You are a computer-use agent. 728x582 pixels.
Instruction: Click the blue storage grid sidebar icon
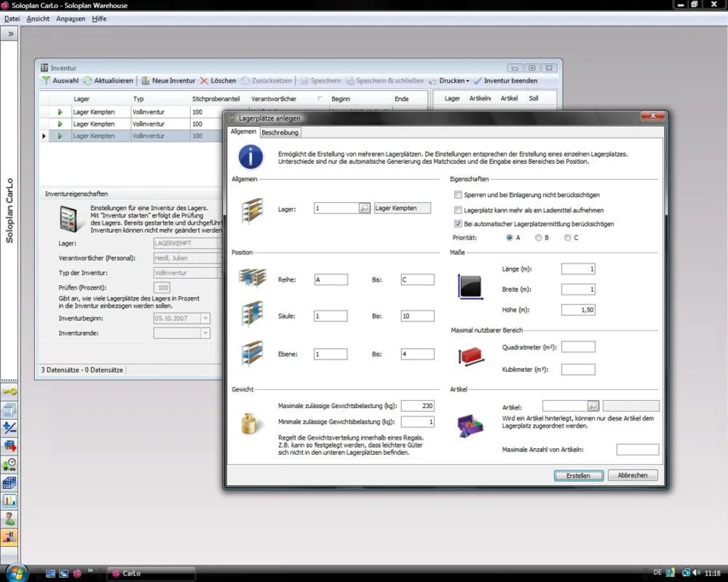pos(9,482)
